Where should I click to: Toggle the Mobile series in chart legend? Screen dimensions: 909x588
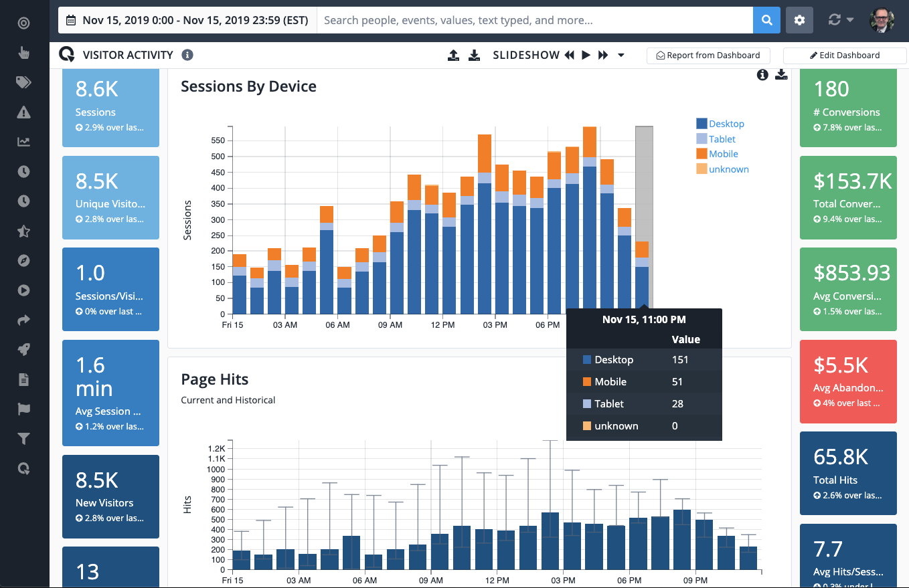tap(723, 154)
